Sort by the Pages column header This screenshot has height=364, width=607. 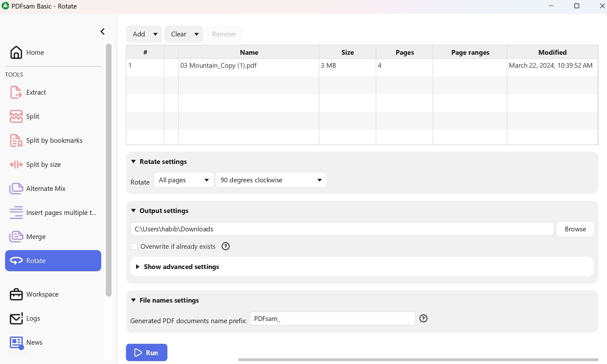[404, 52]
